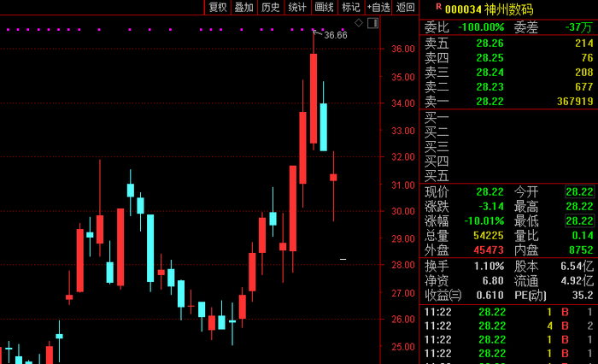The height and width of the screenshot is (364, 598).
Task: Click the R marker beside stock code
Action: [438, 7]
